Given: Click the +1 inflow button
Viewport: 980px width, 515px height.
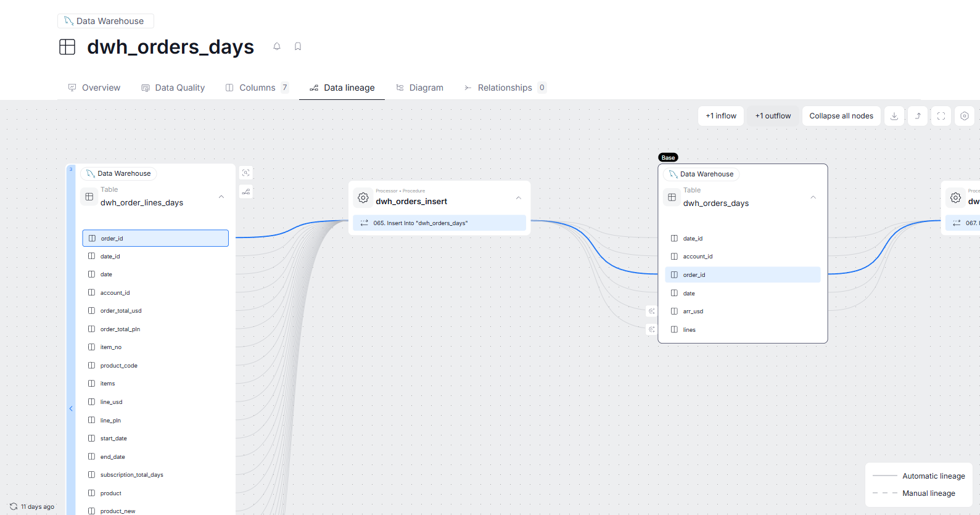Looking at the screenshot, I should click(x=721, y=116).
